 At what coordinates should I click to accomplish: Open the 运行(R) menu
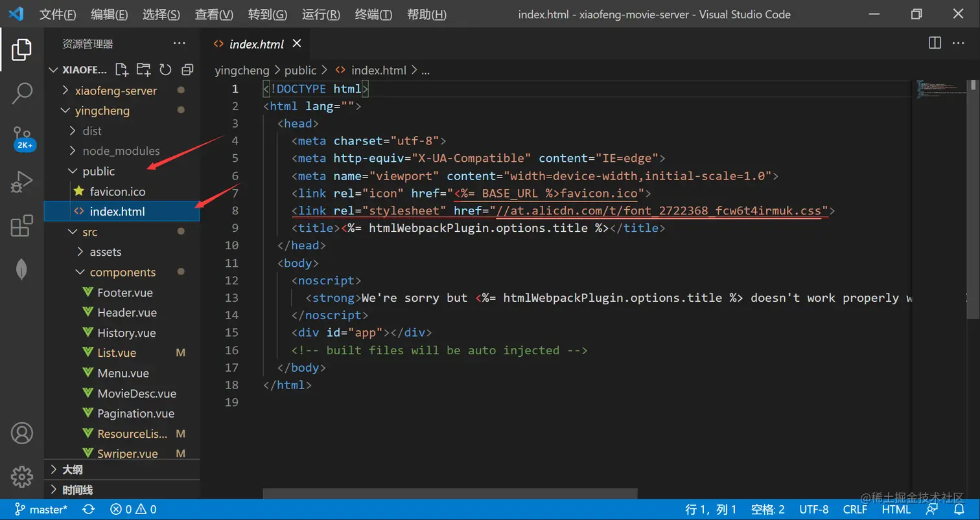point(321,14)
